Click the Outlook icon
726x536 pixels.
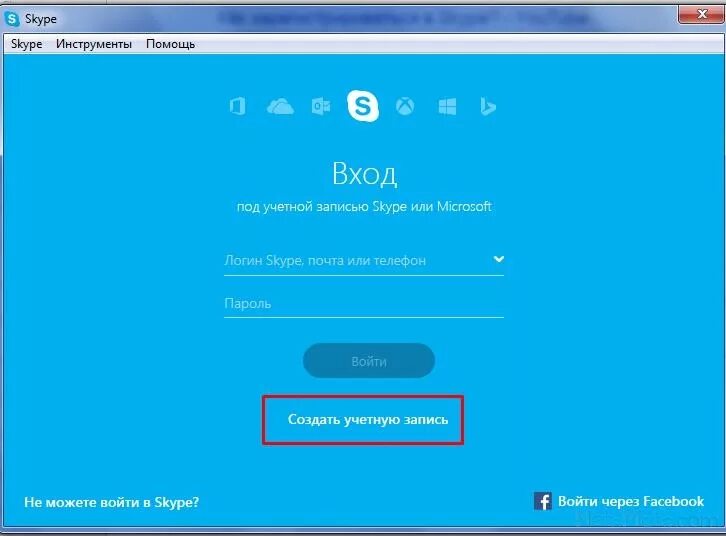coord(321,106)
